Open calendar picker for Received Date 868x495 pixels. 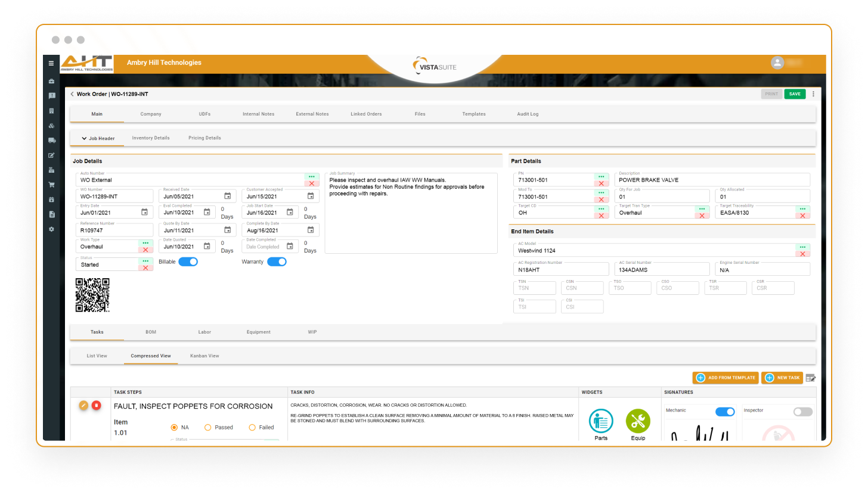pos(228,196)
